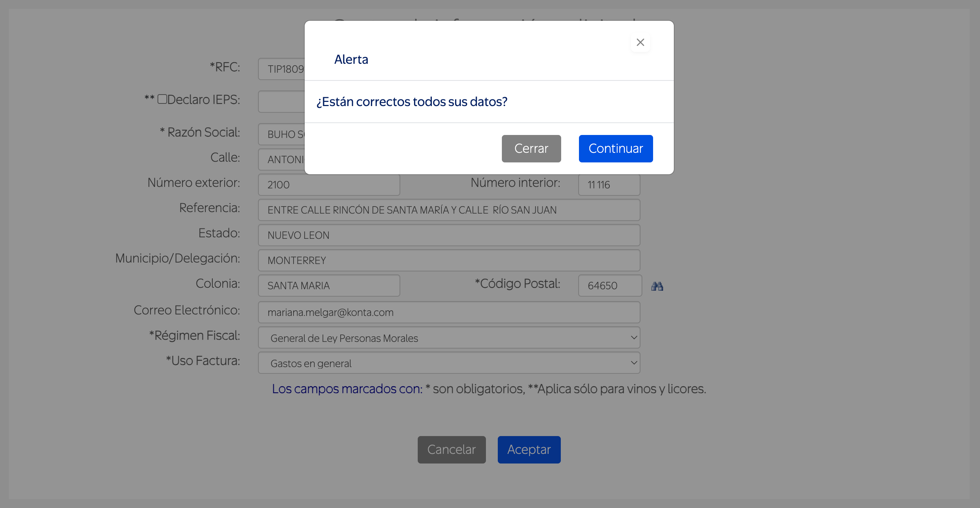Viewport: 980px width, 508px height.
Task: Click the Aceptar button below form
Action: click(529, 449)
